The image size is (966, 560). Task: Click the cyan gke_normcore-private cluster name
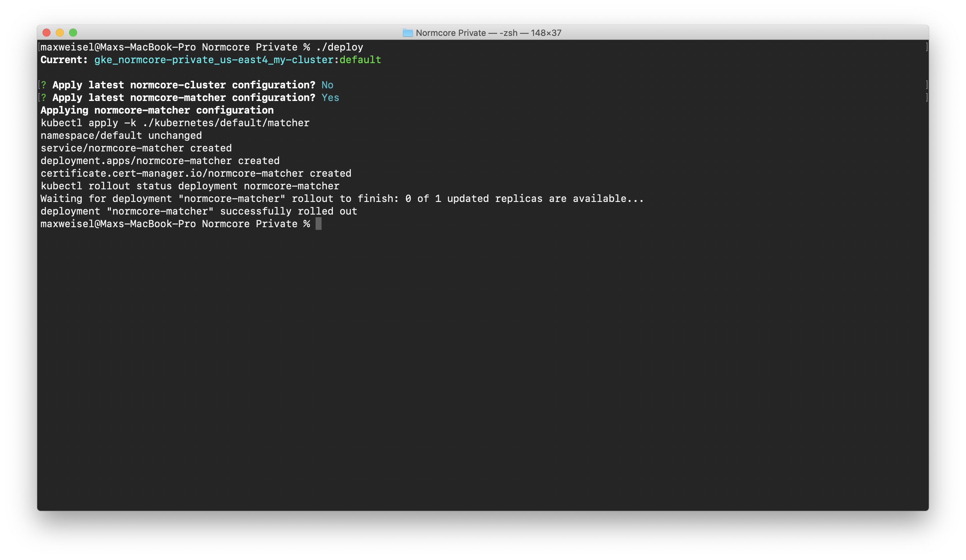214,60
